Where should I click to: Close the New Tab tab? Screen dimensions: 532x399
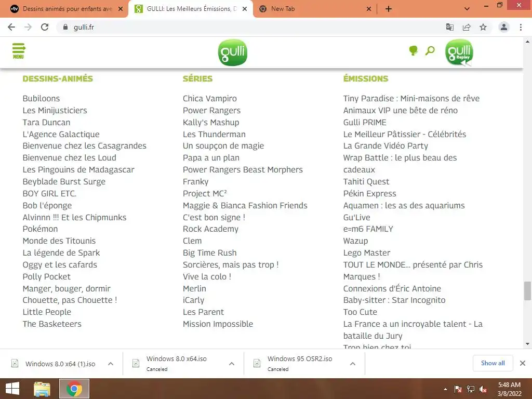click(369, 9)
